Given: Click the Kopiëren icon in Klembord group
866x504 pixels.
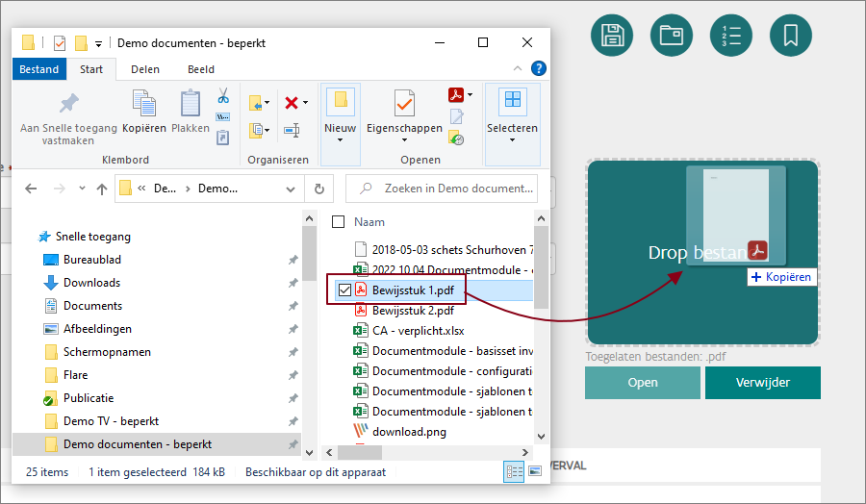Looking at the screenshot, I should click(144, 111).
